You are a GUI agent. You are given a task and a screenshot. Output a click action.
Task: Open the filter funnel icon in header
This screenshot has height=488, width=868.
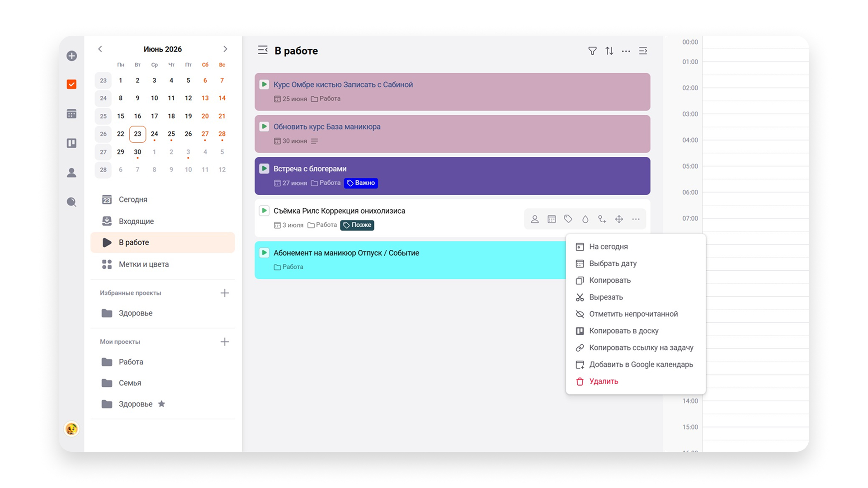tap(592, 51)
